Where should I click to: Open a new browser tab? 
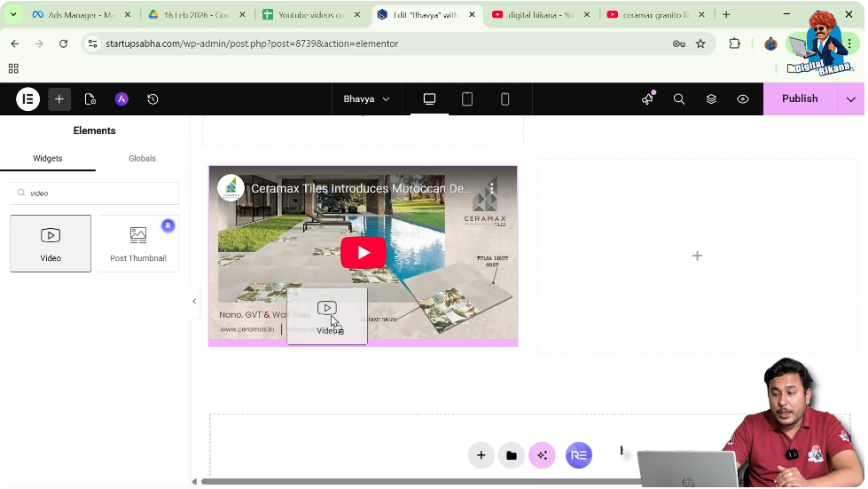(726, 15)
